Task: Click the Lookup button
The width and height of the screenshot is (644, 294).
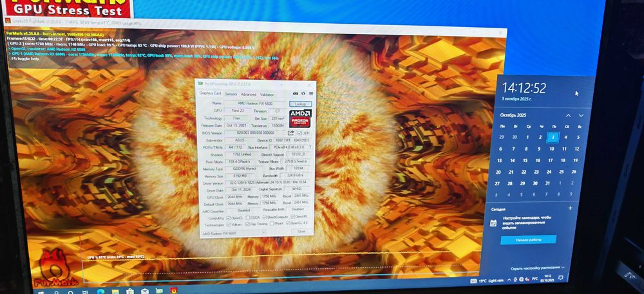Action: pyautogui.click(x=300, y=104)
